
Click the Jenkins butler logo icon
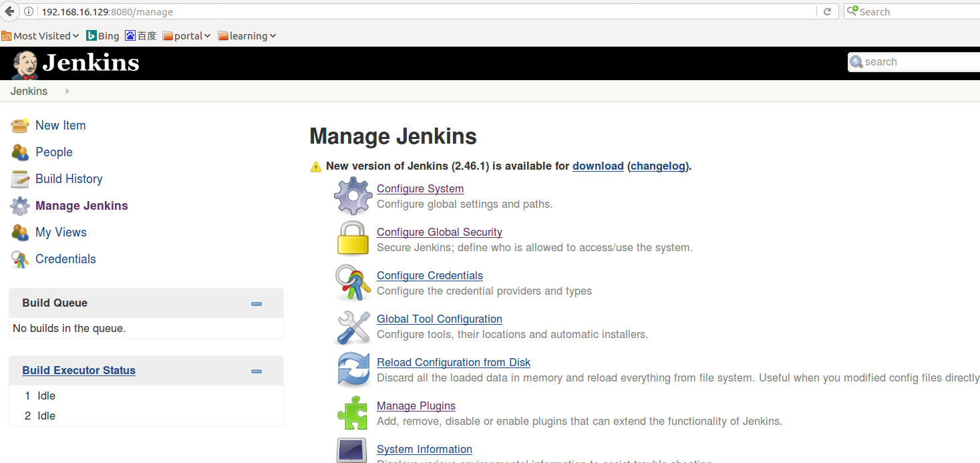tap(25, 65)
